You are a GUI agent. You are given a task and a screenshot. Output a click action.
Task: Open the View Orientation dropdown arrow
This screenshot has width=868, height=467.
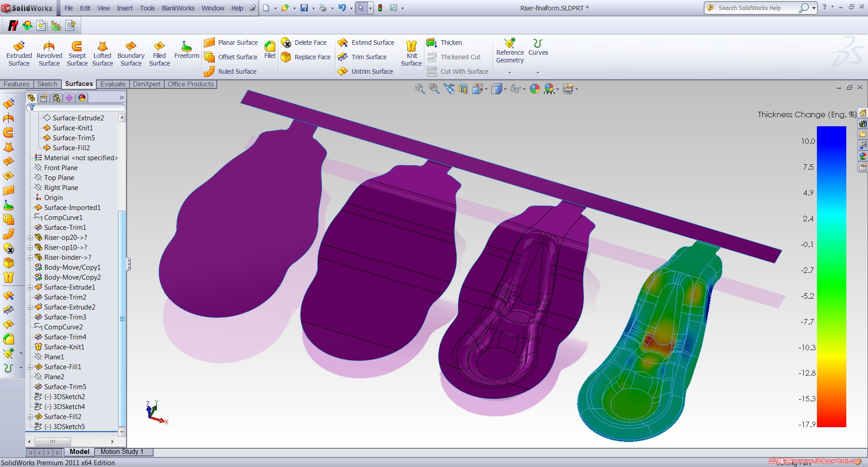[x=486, y=89]
